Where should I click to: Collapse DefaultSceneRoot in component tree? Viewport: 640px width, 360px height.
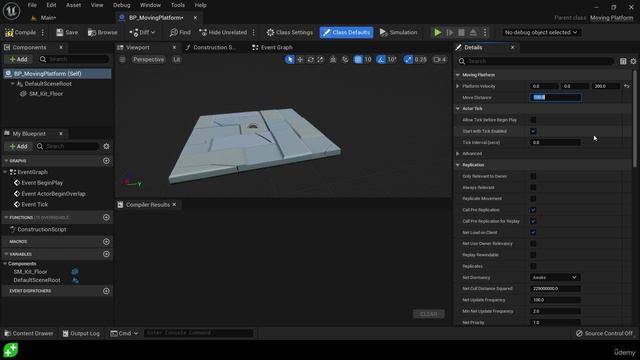(x=13, y=84)
